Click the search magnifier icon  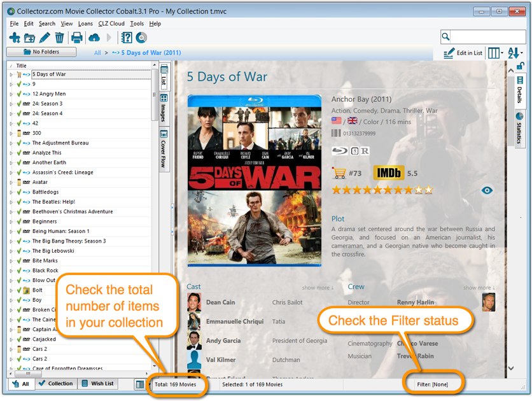445,36
